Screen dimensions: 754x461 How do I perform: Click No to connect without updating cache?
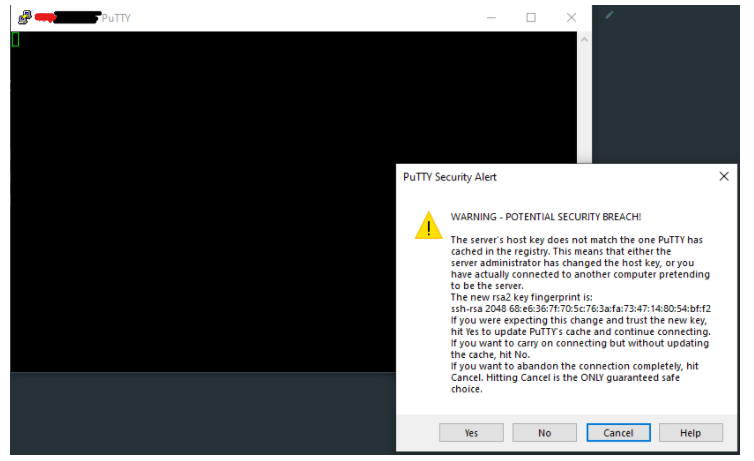click(x=544, y=433)
